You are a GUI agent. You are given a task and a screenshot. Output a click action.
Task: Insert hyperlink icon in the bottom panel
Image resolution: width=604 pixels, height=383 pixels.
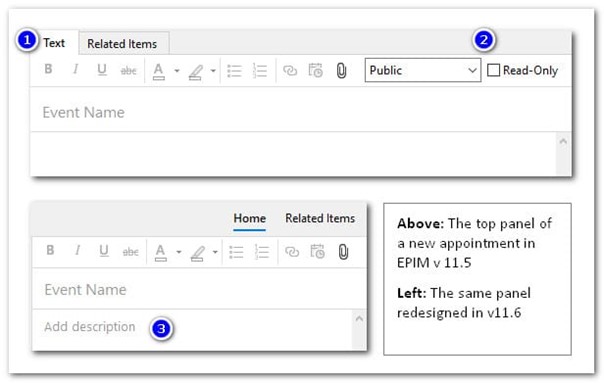(x=292, y=252)
